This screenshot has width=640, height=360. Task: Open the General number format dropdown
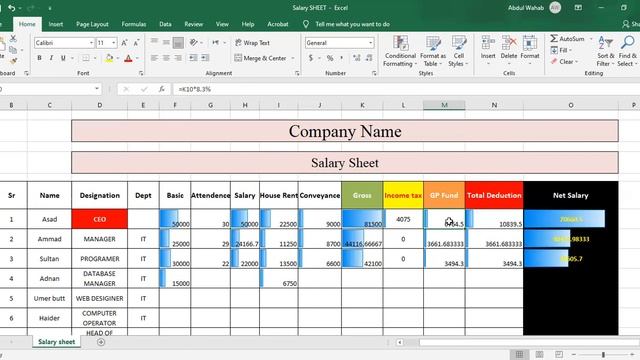[370, 43]
